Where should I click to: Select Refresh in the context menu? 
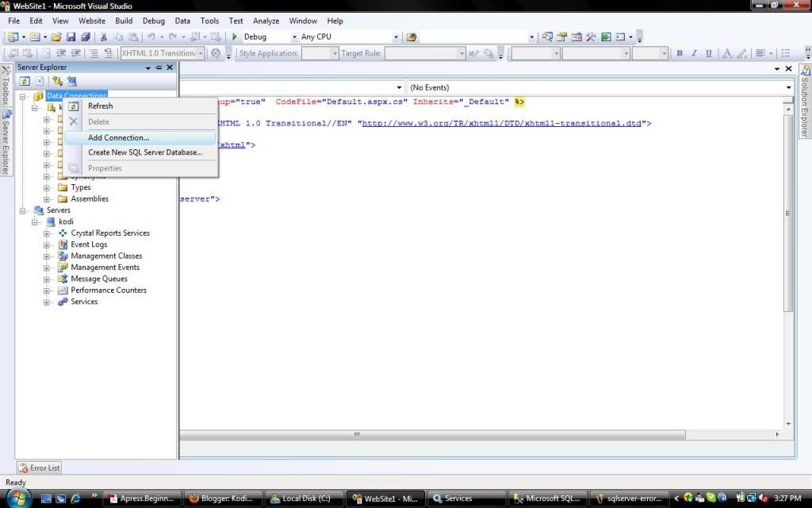coord(140,106)
